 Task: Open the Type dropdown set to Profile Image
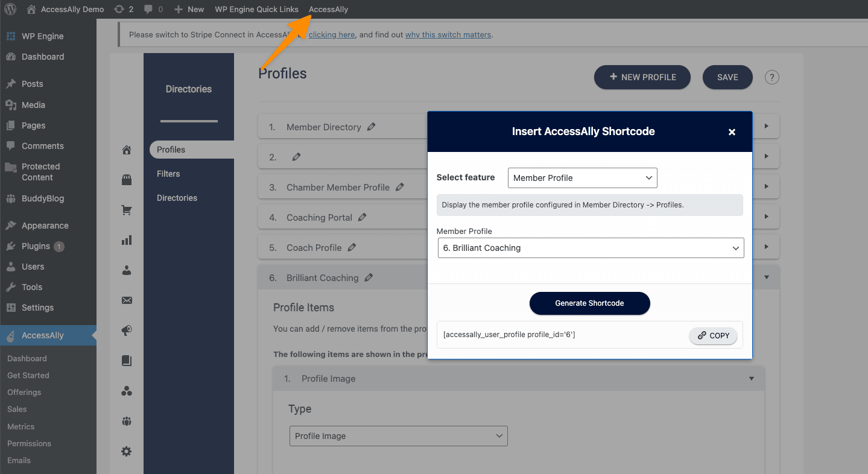point(399,436)
